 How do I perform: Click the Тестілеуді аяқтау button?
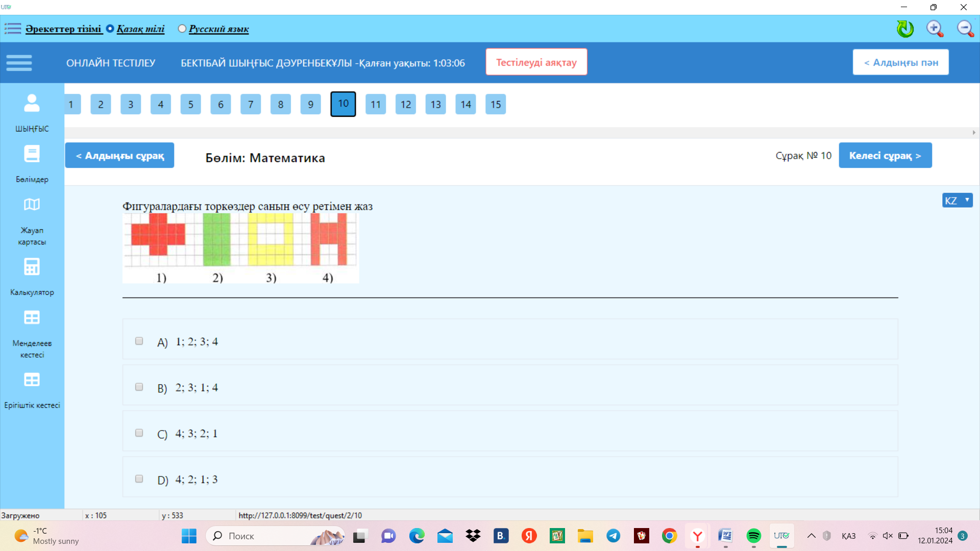pos(536,62)
